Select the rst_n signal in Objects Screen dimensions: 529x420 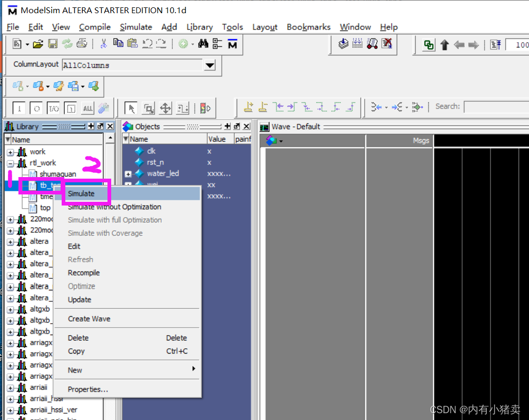(155, 162)
